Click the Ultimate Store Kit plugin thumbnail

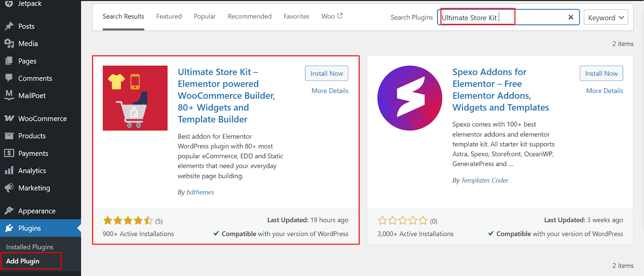click(135, 98)
